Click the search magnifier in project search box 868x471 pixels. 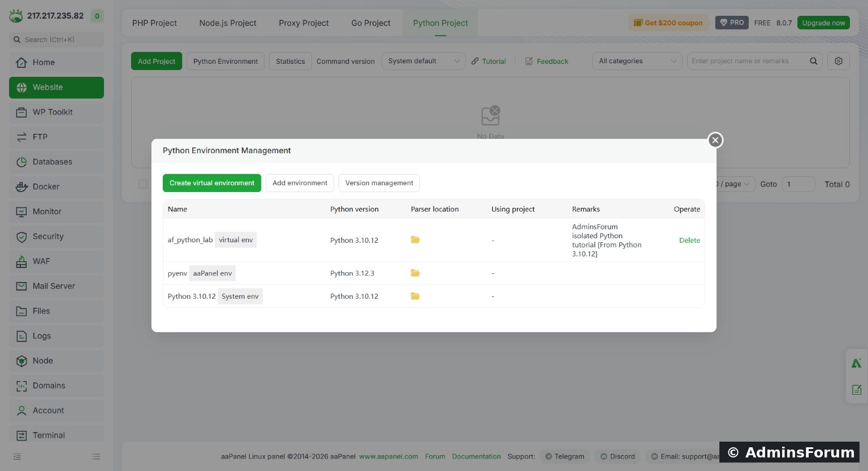point(813,61)
